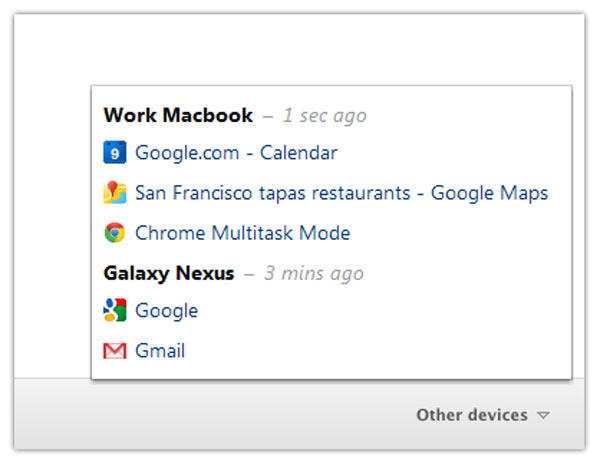Open the Google link under Galaxy Nexus
Image resolution: width=600 pixels, height=465 pixels.
coord(166,311)
